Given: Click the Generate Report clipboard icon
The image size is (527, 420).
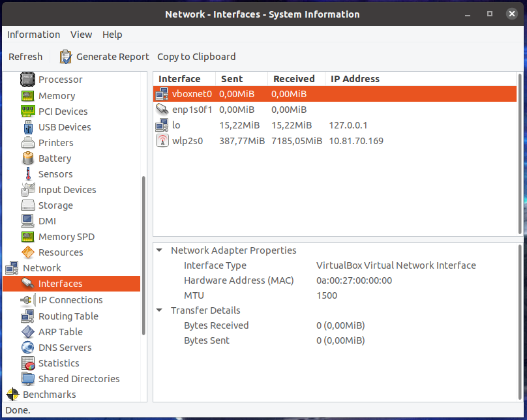Looking at the screenshot, I should (66, 57).
